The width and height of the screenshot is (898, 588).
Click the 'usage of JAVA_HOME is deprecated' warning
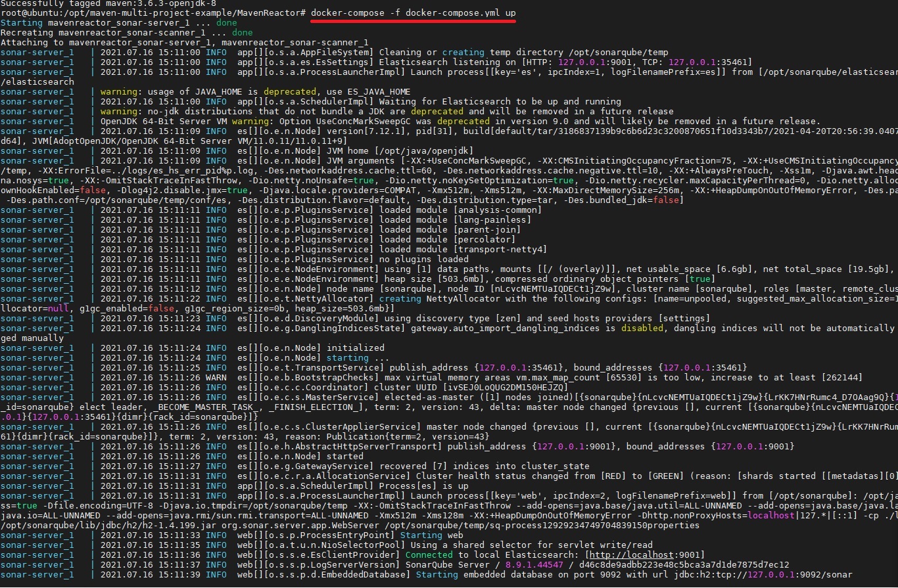coord(256,92)
